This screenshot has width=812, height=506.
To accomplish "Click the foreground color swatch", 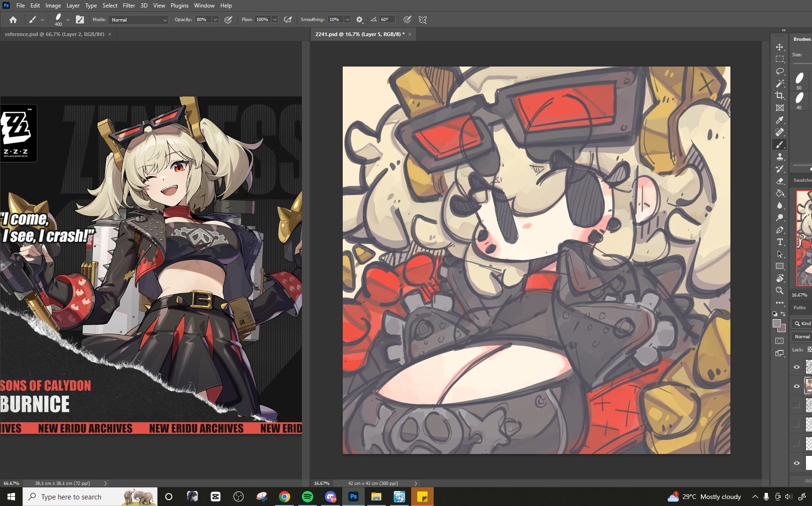I will coord(777,323).
